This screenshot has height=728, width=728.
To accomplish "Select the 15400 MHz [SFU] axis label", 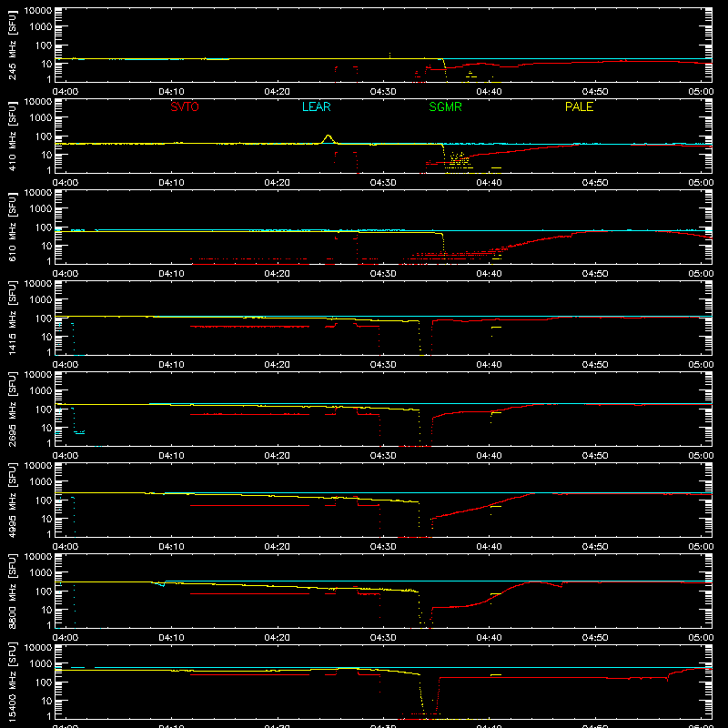I will [12, 682].
